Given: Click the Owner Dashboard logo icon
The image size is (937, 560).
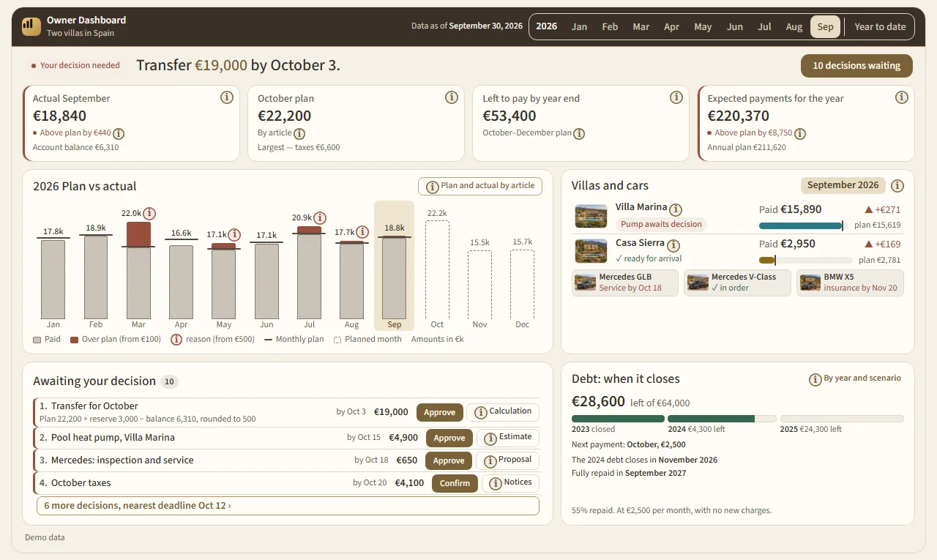Looking at the screenshot, I should [31, 26].
